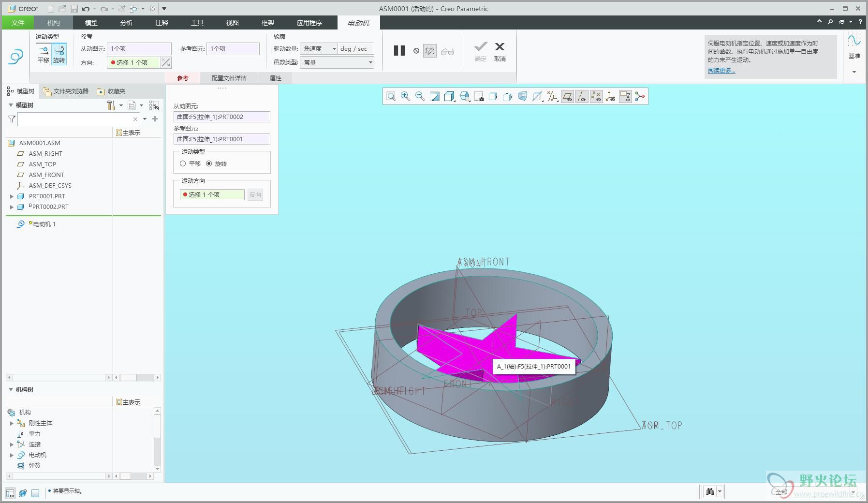The image size is (868, 503).
Task: Click the 阅读更多 help link
Action: click(721, 71)
